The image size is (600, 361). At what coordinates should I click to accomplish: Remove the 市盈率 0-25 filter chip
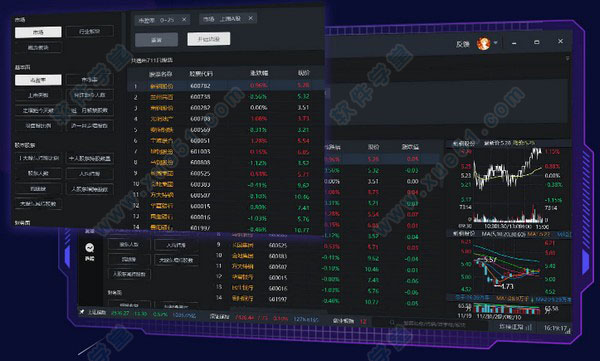click(184, 20)
